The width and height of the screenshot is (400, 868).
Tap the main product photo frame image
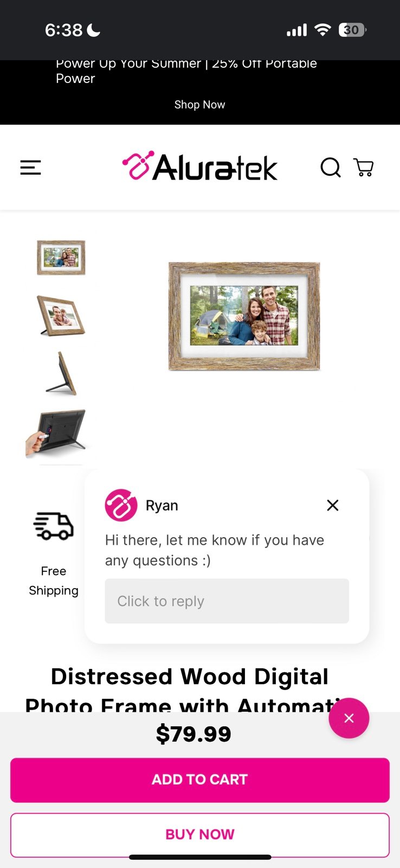click(244, 316)
